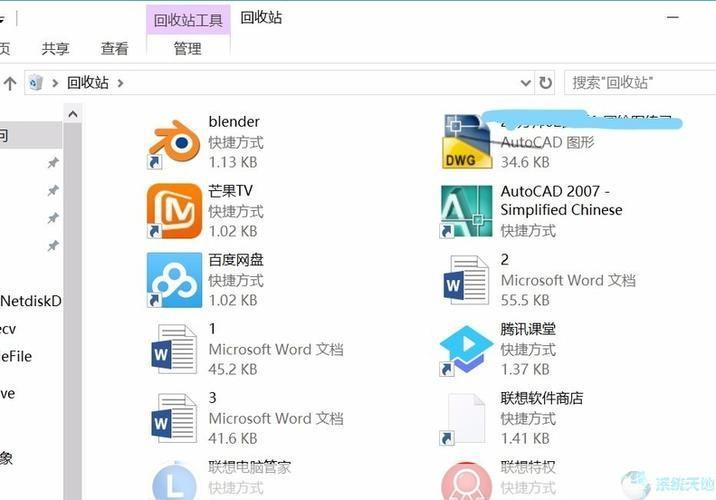The width and height of the screenshot is (716, 500).
Task: Select the DWG AutoCAD drawing file icon
Action: tap(466, 142)
